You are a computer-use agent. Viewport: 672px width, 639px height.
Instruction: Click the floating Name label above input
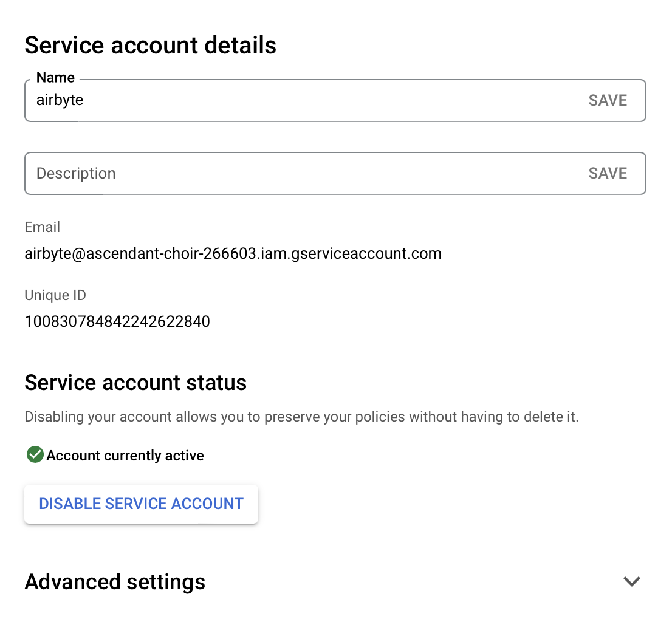click(55, 78)
